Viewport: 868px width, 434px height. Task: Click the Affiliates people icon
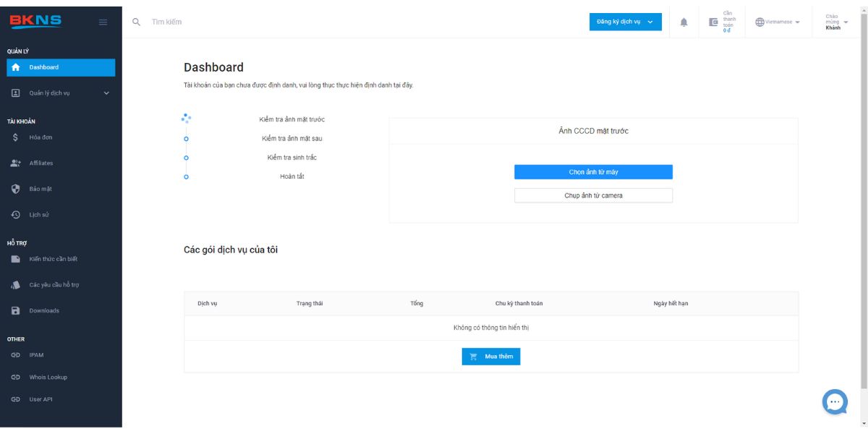(15, 163)
